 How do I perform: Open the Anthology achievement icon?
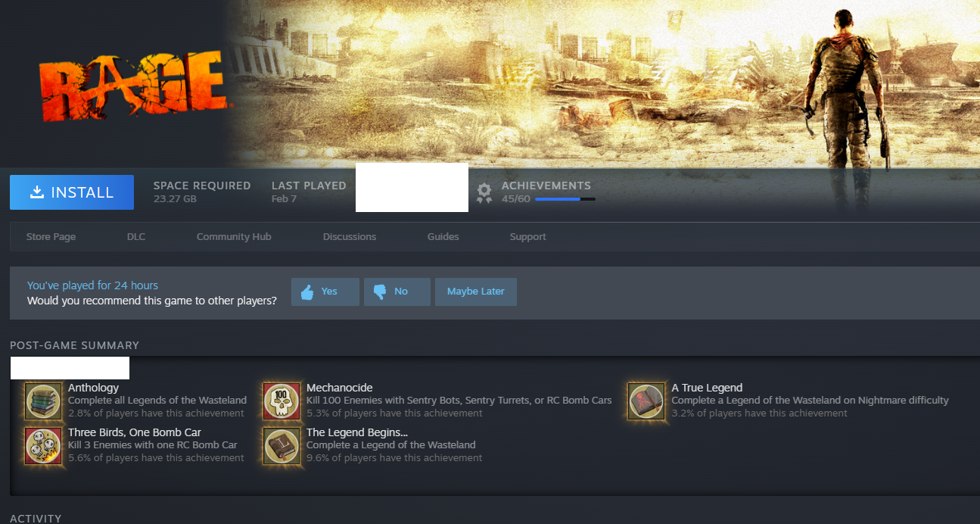coord(44,401)
